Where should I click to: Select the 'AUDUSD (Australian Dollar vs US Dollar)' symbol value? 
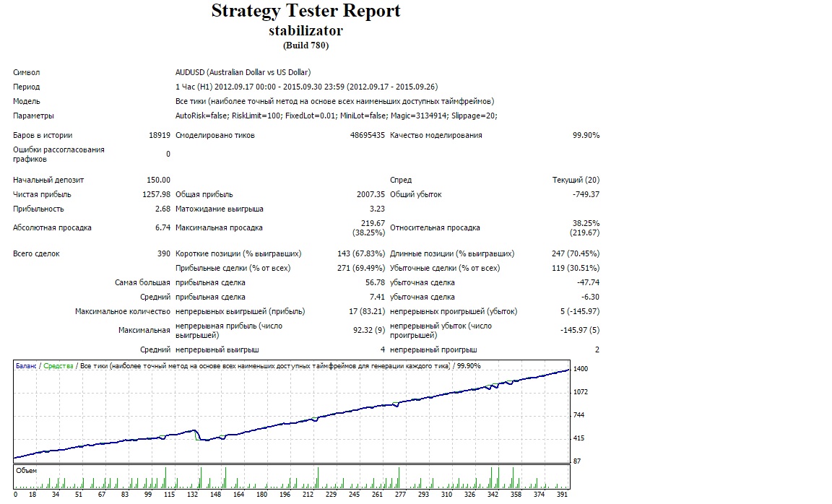(x=243, y=72)
